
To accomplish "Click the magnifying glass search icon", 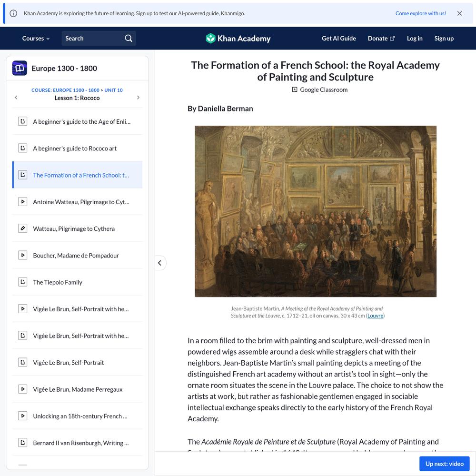I will point(129,39).
